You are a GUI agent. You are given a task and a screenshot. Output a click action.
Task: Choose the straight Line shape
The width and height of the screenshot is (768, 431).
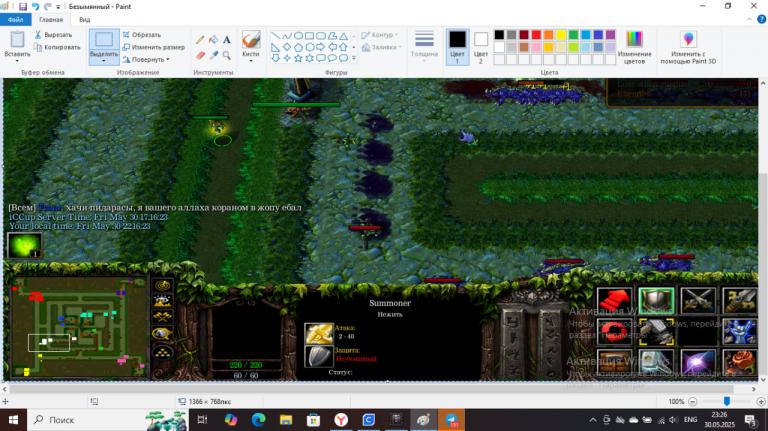[x=276, y=36]
